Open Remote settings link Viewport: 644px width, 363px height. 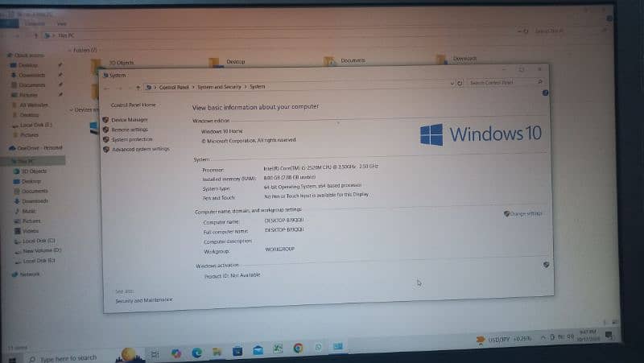point(130,130)
